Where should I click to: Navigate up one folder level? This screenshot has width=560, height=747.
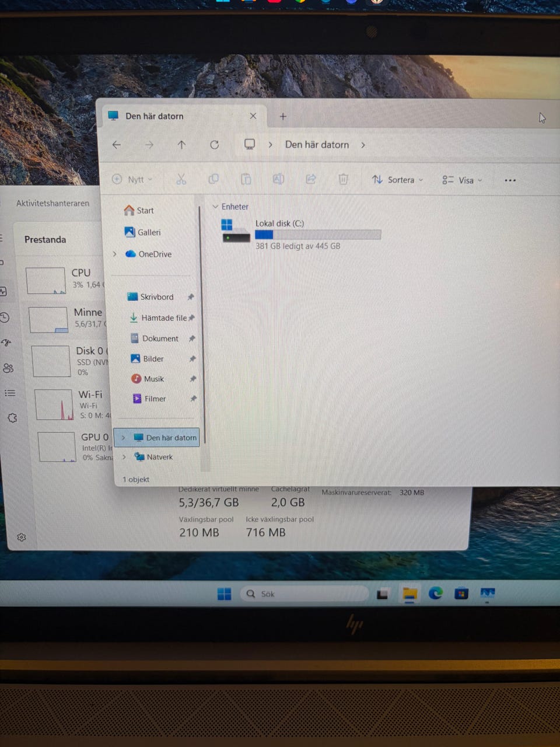[181, 145]
